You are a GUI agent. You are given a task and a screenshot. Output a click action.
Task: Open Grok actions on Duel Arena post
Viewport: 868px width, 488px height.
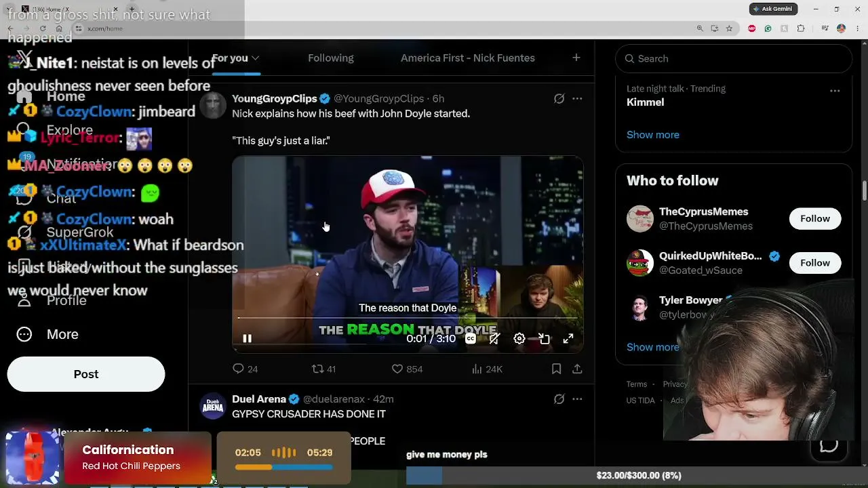(559, 399)
